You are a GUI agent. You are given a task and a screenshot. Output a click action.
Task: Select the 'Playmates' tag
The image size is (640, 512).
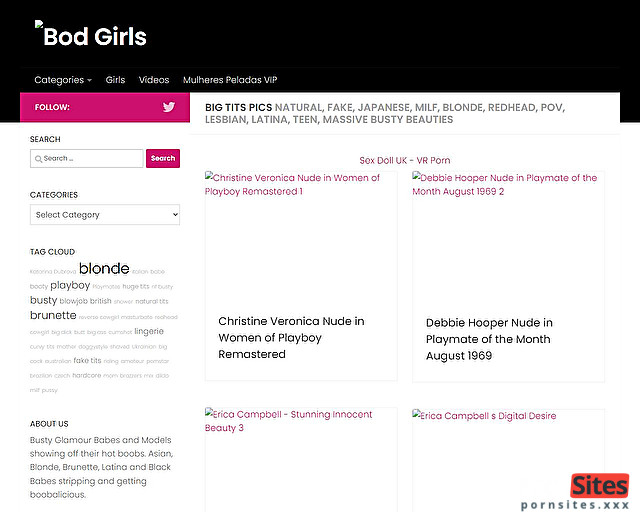tap(106, 287)
